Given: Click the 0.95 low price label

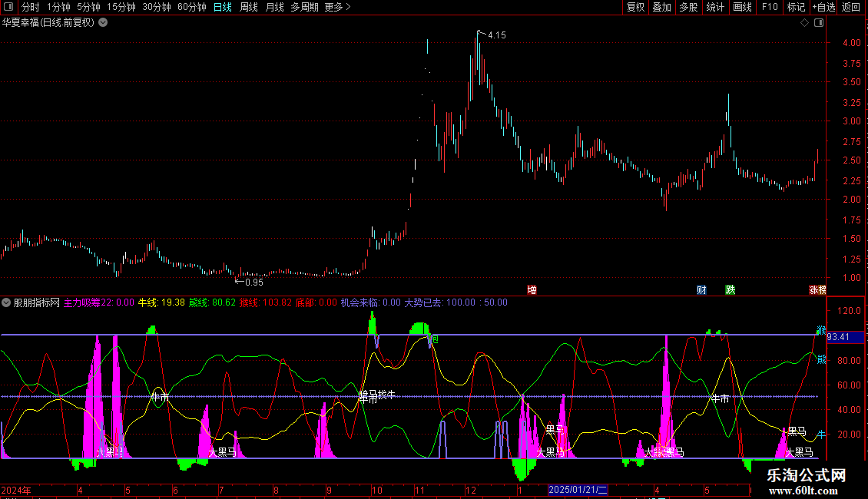Looking at the screenshot, I should (x=254, y=283).
